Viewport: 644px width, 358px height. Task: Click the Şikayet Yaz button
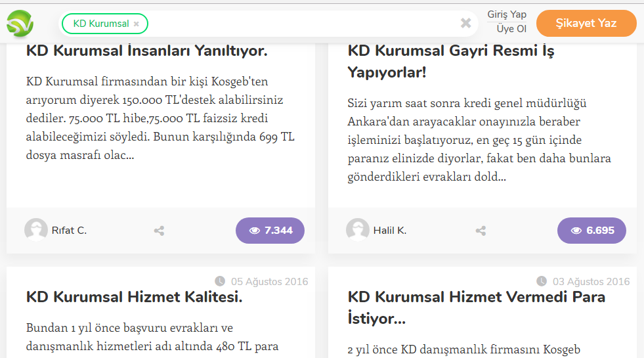click(586, 23)
